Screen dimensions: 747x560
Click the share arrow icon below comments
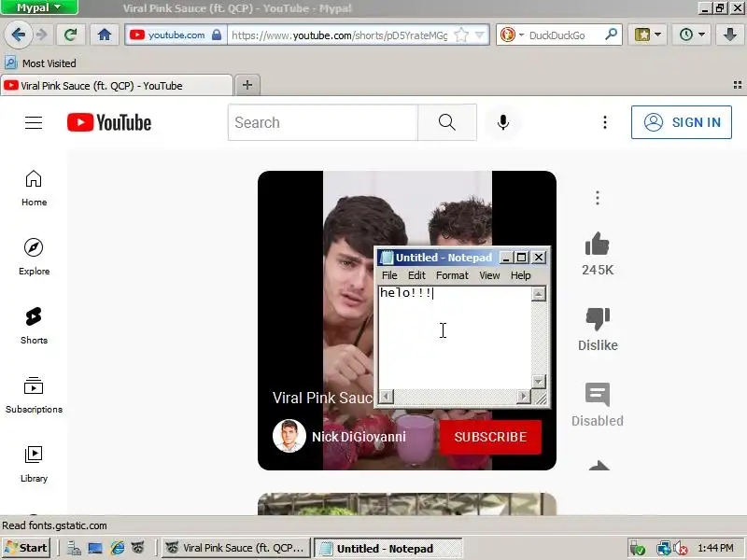(x=599, y=465)
